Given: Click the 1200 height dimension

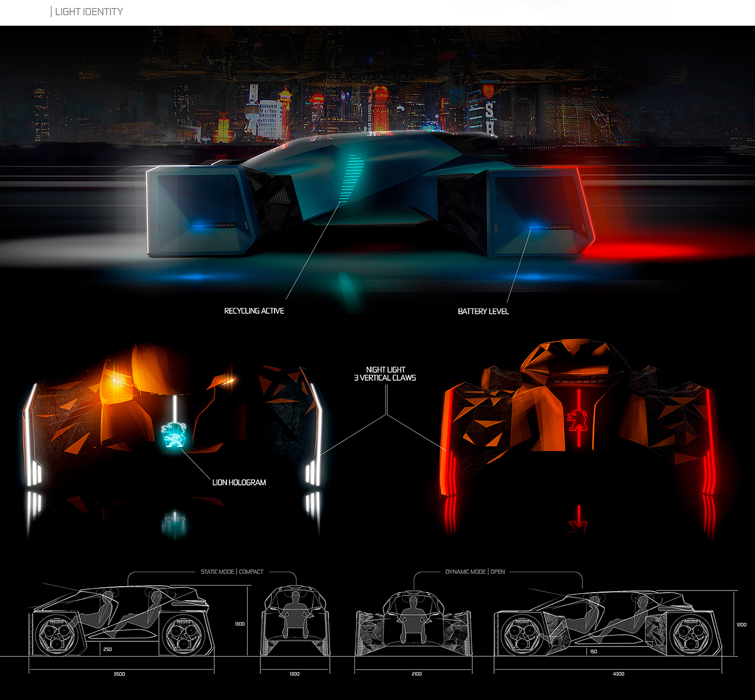Looking at the screenshot, I should coord(742,624).
